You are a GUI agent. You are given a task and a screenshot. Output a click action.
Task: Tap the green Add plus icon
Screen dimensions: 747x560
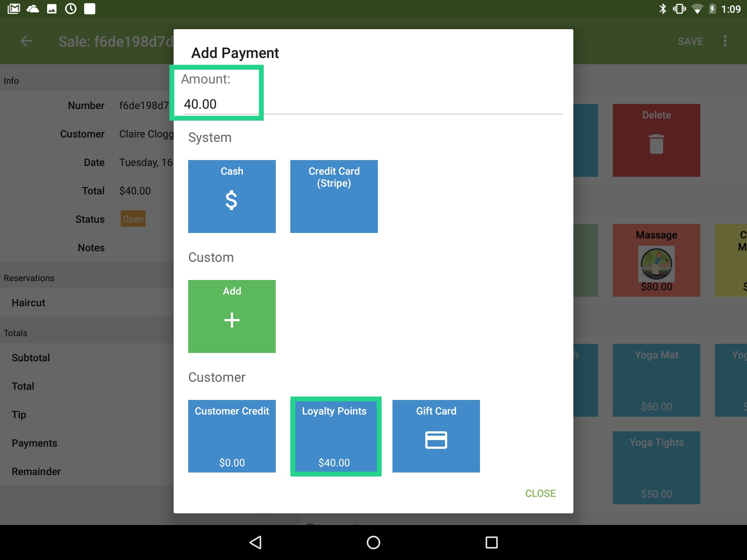[x=232, y=320]
